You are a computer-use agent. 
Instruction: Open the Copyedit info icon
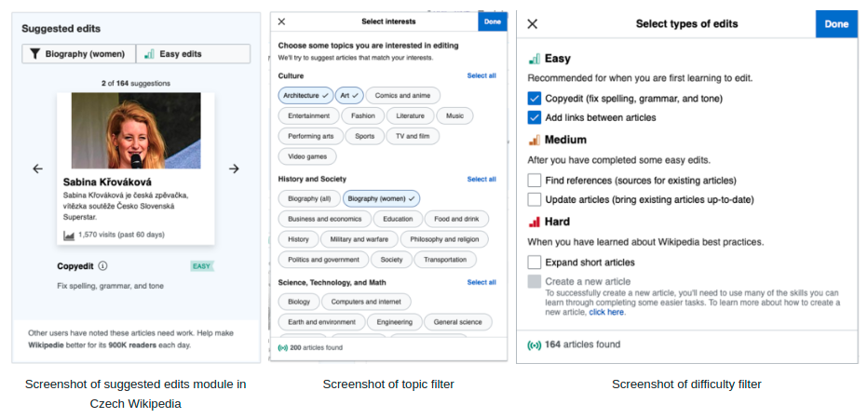102,266
